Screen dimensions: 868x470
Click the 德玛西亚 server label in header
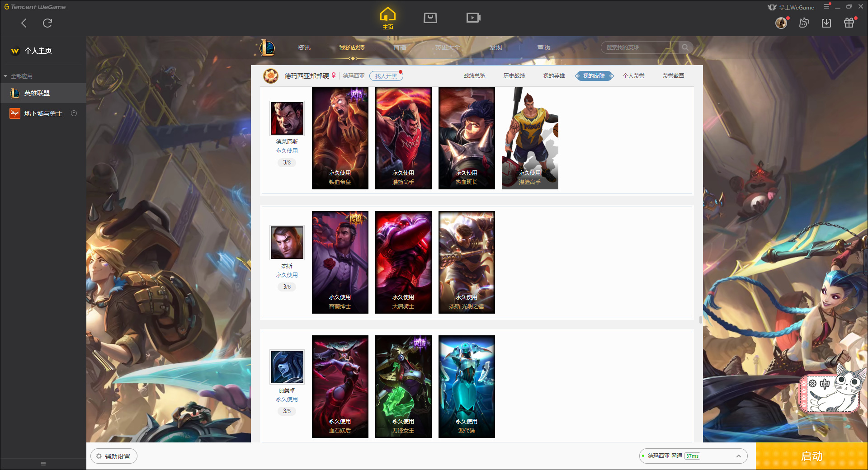[354, 76]
